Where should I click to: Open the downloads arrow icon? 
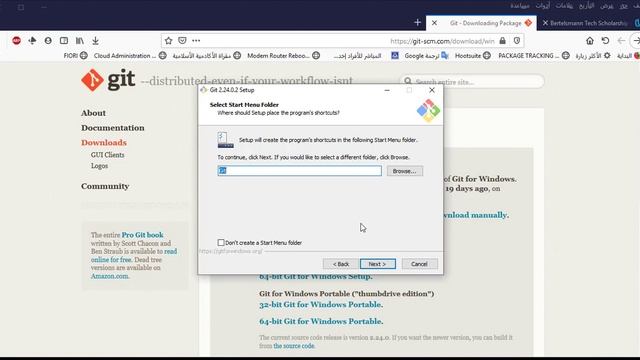(x=95, y=40)
